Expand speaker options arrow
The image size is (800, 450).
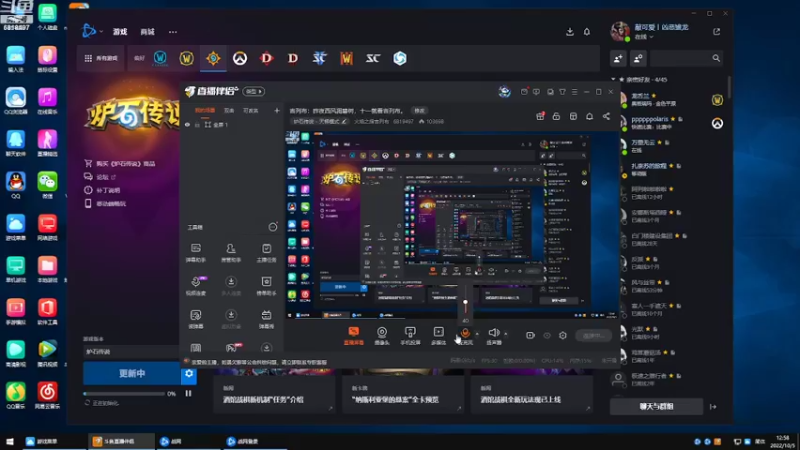tap(506, 334)
